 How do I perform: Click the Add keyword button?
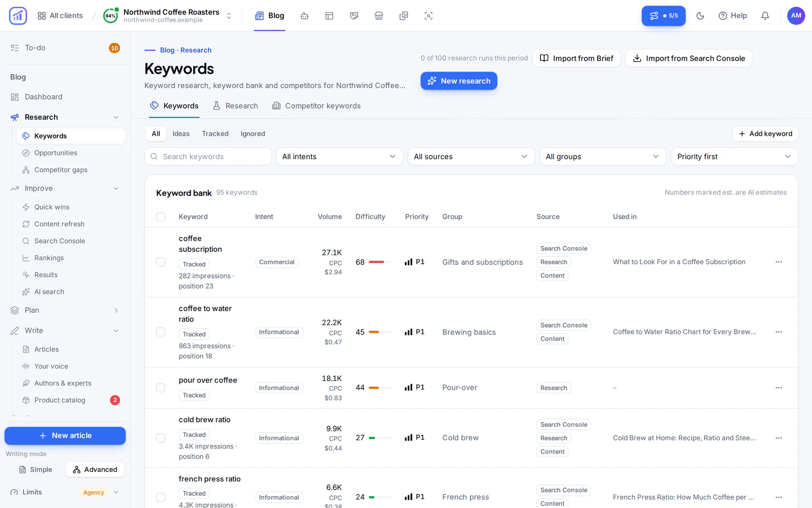point(765,134)
